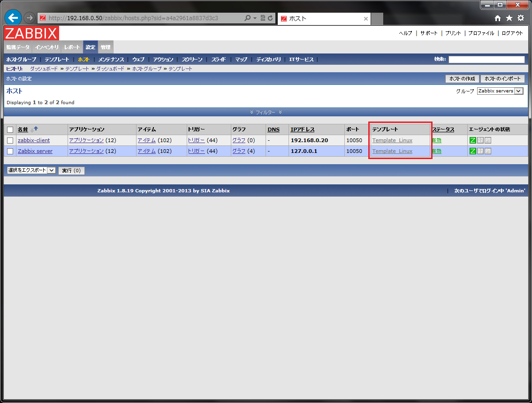The width and height of the screenshot is (532, 403).
Task: Click the green Z agent icon for zabbix-client
Action: point(472,140)
